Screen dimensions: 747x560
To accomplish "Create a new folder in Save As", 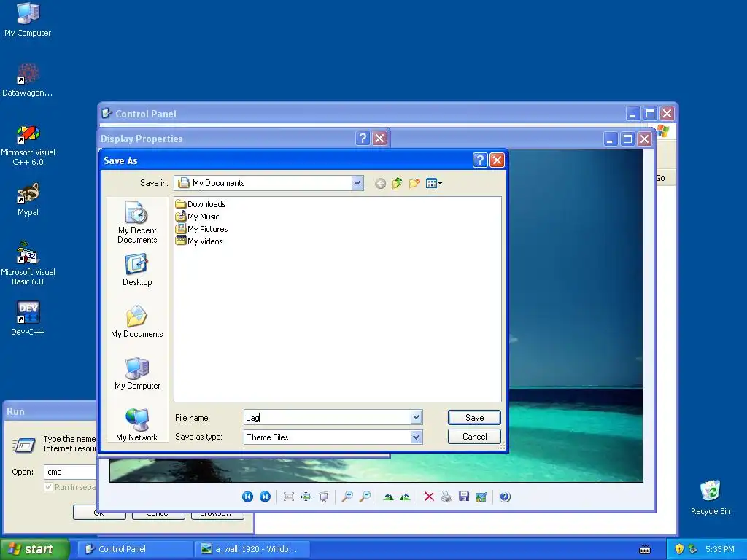I will click(414, 183).
